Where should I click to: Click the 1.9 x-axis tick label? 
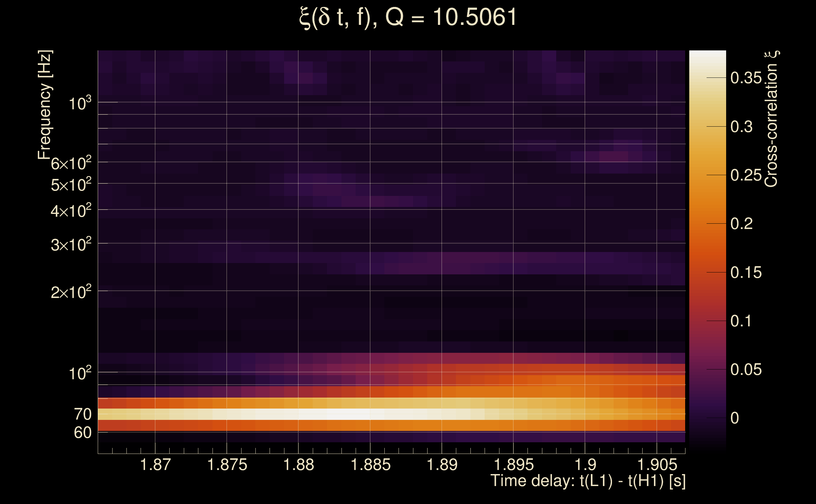point(585,465)
